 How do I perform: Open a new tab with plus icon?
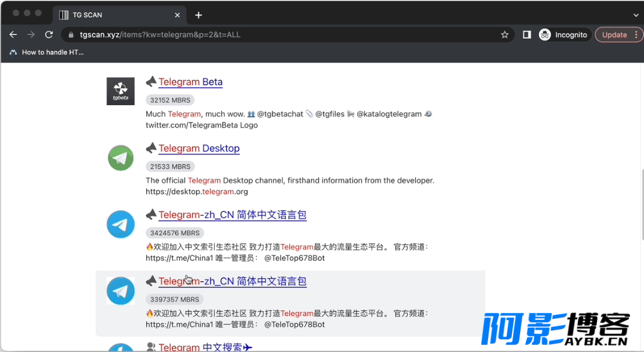pos(198,15)
